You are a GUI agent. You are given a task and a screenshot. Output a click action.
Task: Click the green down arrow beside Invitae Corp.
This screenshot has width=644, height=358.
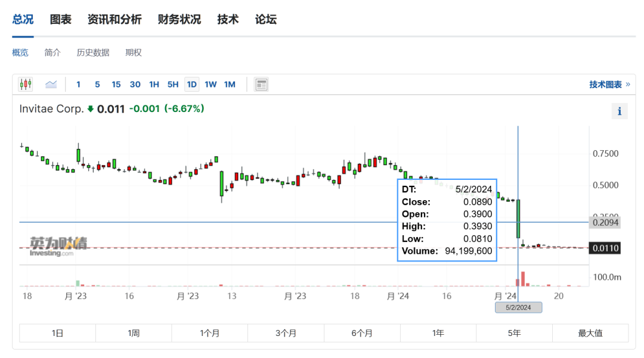tap(90, 109)
